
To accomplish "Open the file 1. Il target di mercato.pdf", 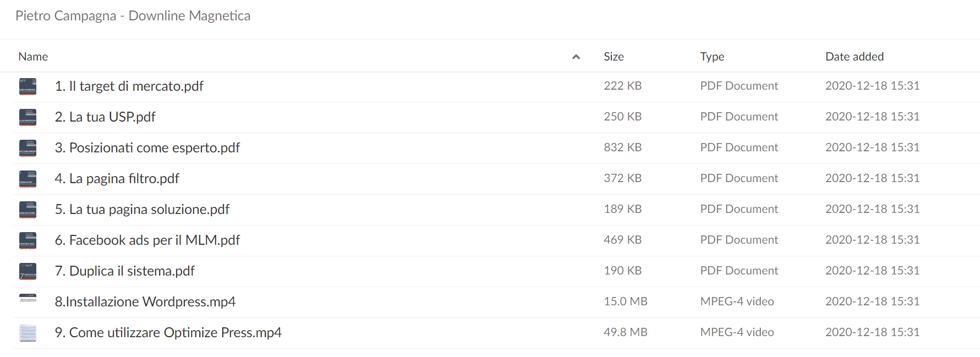I will coord(129,86).
